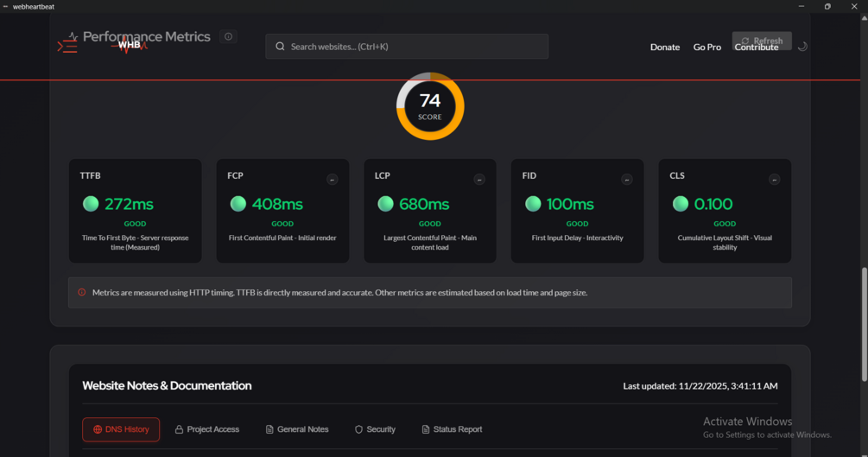Click the magnifier icon in search bar
The width and height of the screenshot is (868, 457).
[x=280, y=47]
